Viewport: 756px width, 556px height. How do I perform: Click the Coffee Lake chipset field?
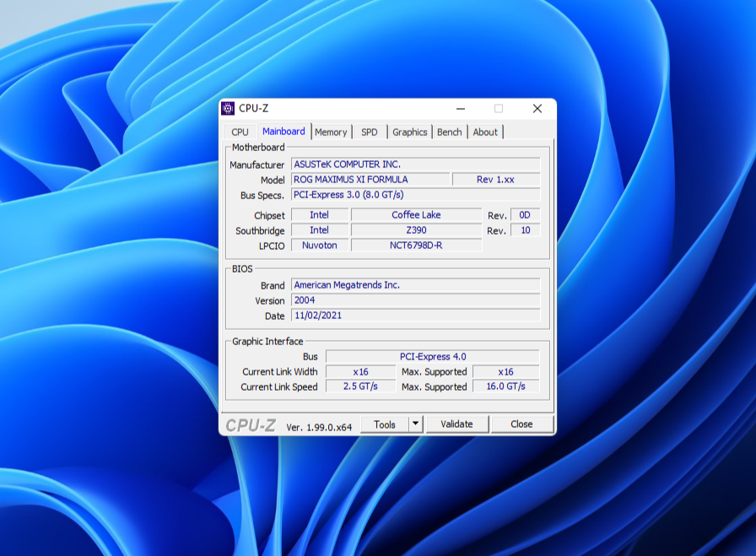pos(416,214)
